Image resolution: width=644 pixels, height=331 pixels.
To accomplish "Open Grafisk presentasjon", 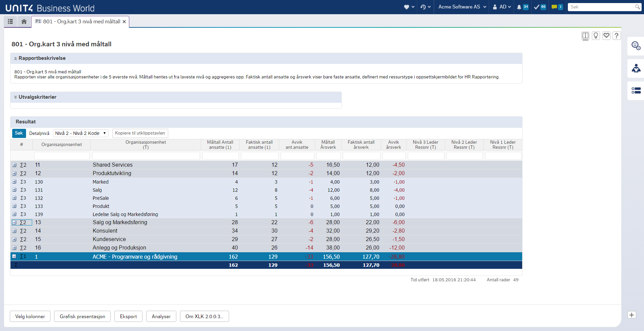I will coord(83,316).
